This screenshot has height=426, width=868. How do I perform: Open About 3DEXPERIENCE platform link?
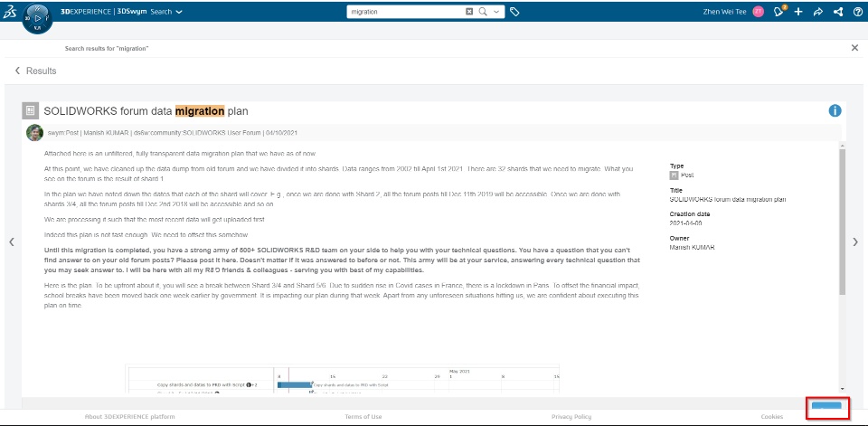pyautogui.click(x=129, y=417)
